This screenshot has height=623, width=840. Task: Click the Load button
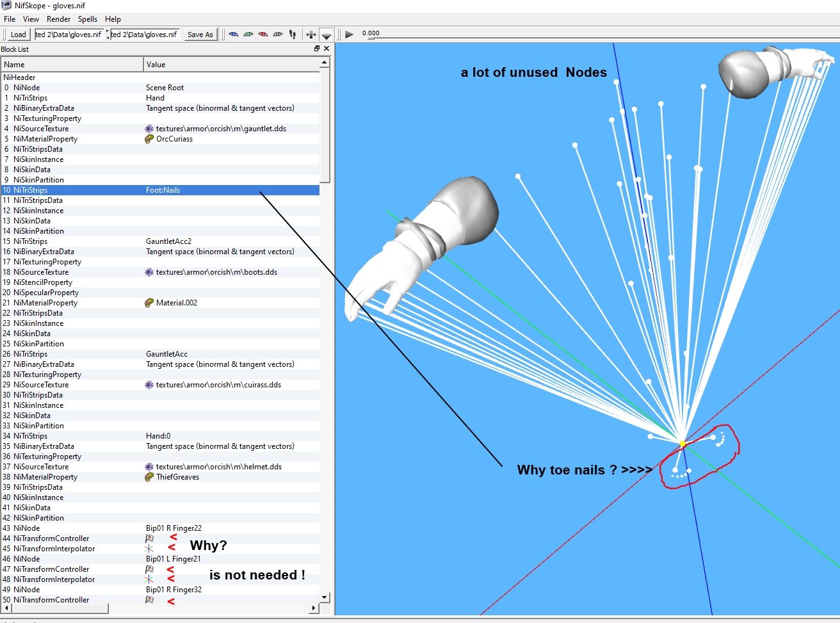pos(18,35)
